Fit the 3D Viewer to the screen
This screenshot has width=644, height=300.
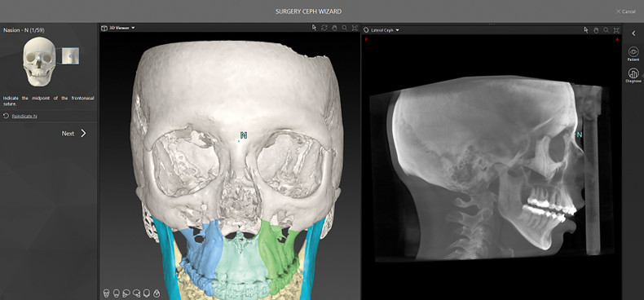pos(355,28)
